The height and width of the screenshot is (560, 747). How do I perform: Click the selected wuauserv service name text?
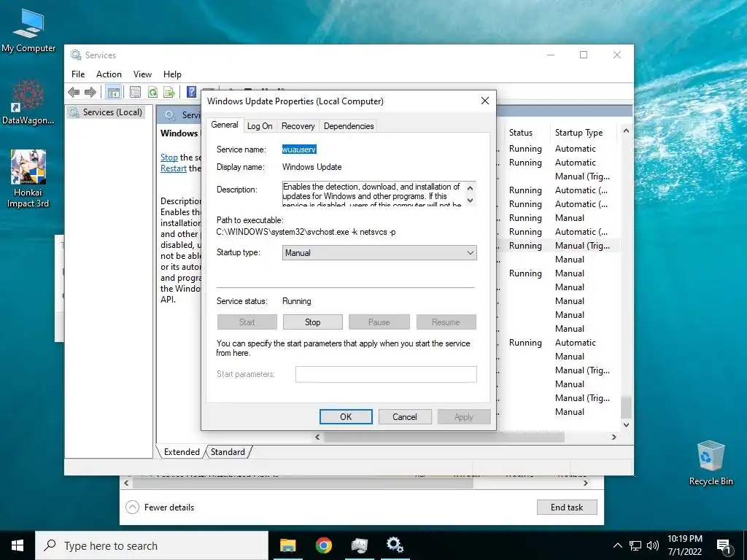299,149
